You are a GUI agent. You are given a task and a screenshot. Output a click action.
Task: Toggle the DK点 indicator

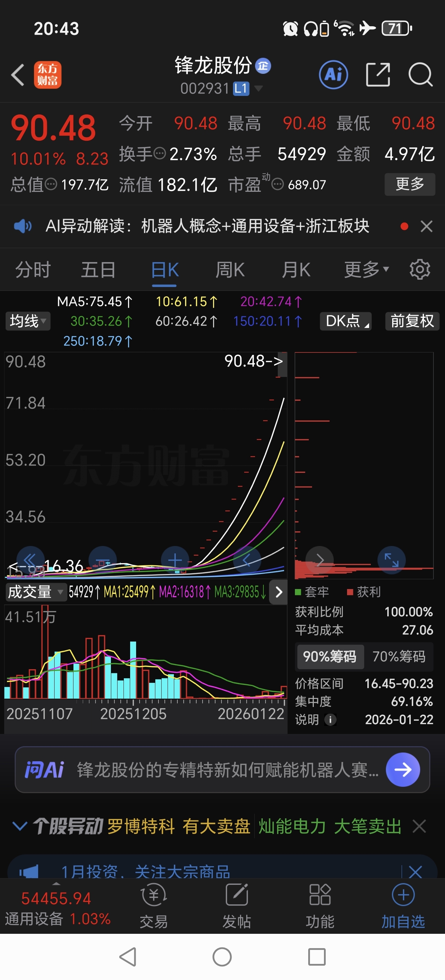click(345, 321)
